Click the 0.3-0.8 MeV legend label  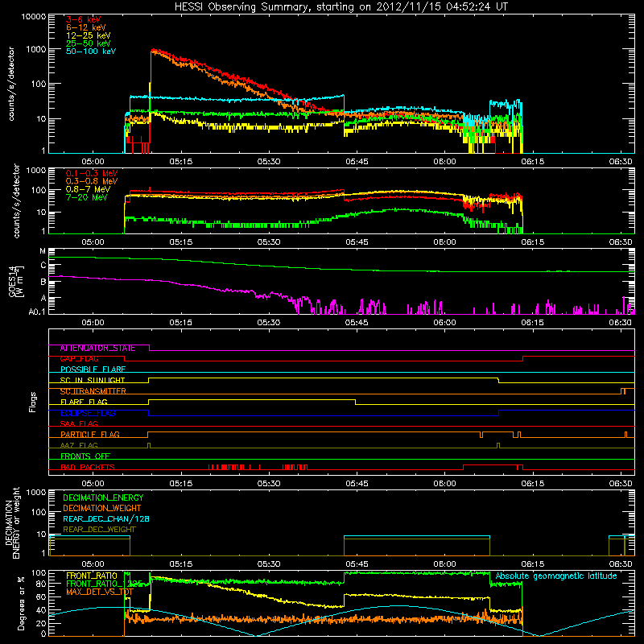(92, 181)
